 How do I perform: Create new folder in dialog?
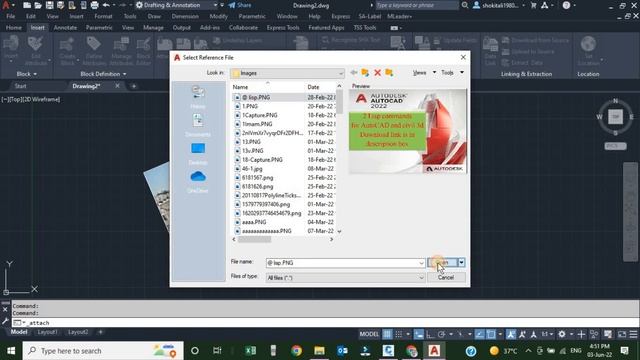click(389, 73)
